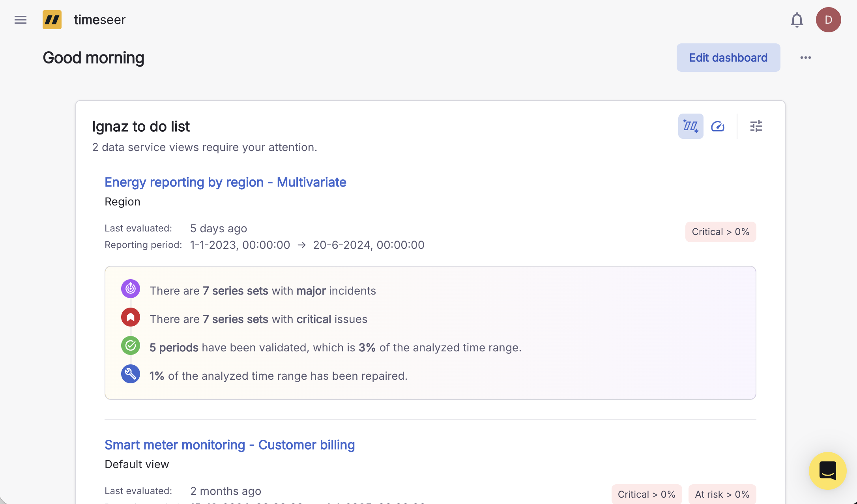
Task: Open the hamburger navigation menu
Action: (21, 20)
